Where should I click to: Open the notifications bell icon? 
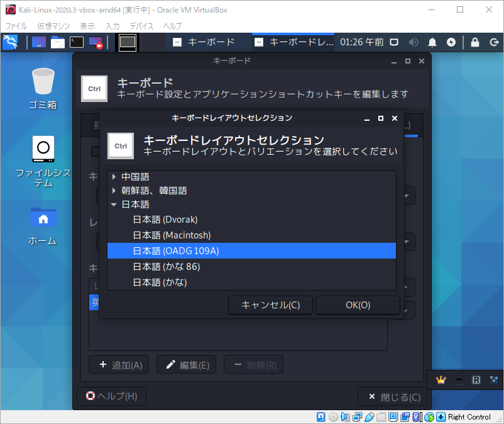pyautogui.click(x=432, y=42)
